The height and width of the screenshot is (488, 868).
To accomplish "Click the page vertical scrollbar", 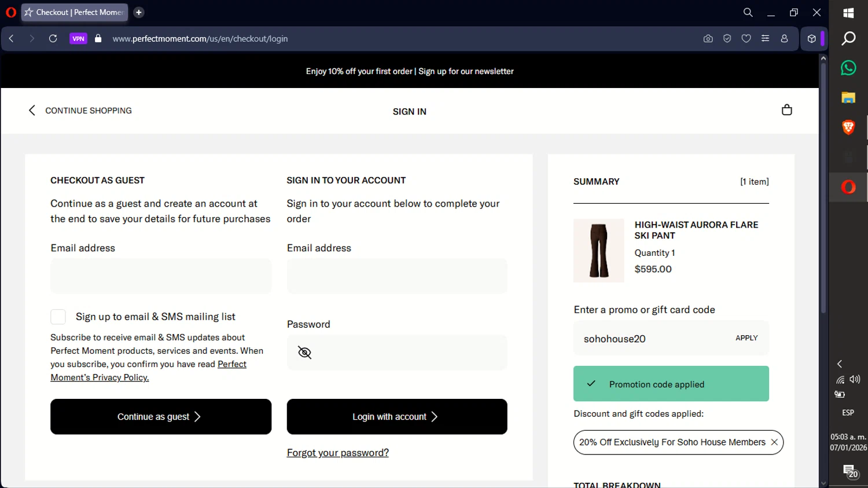I will (x=823, y=188).
